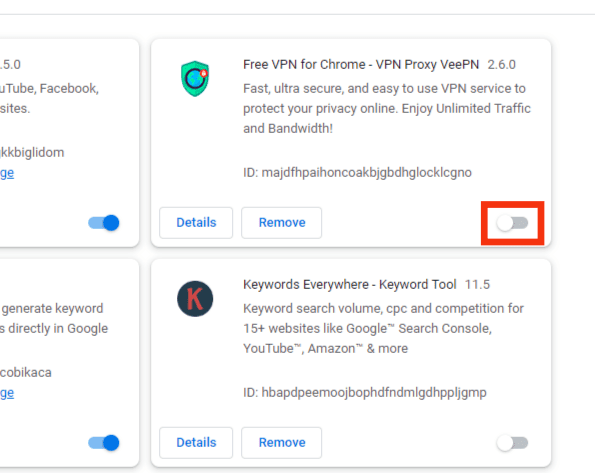Select the ID hbapdpeemoojbophdfndmlgdhppljgmp text
Screen dimensions: 595x473
365,393
